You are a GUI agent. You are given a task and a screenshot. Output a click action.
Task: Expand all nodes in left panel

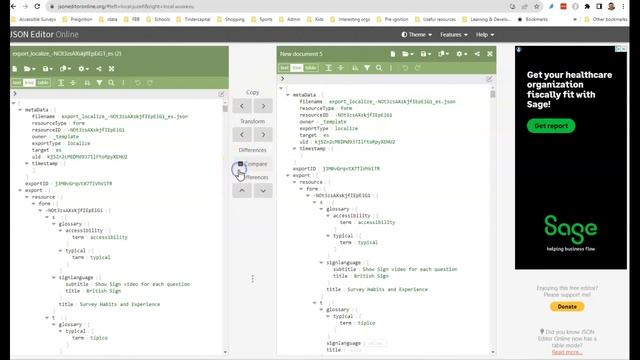pos(60,83)
